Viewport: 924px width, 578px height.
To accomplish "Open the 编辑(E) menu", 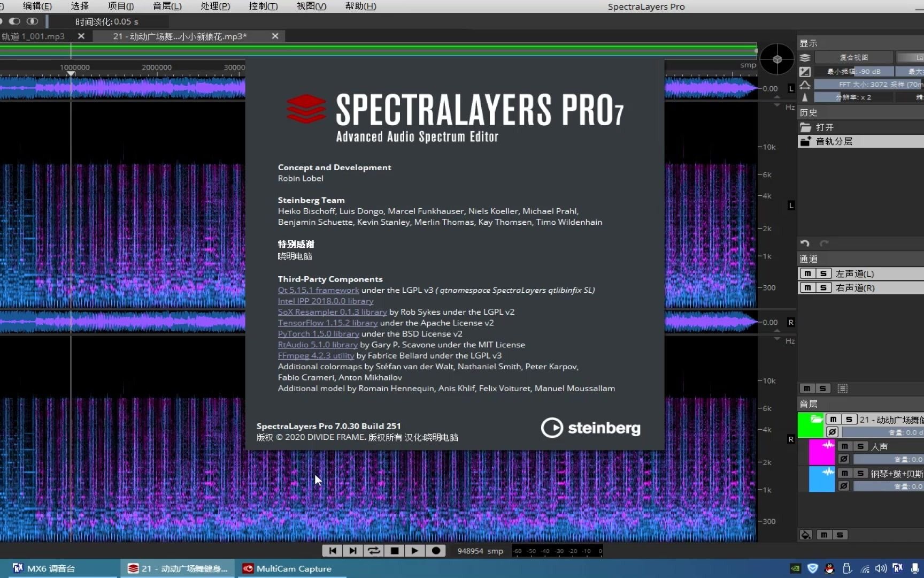I will pos(37,6).
